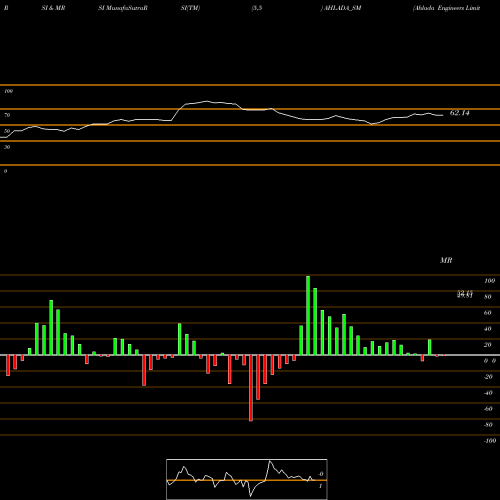Click the MR axis label -100
The image size is (500, 500).
(489, 441)
